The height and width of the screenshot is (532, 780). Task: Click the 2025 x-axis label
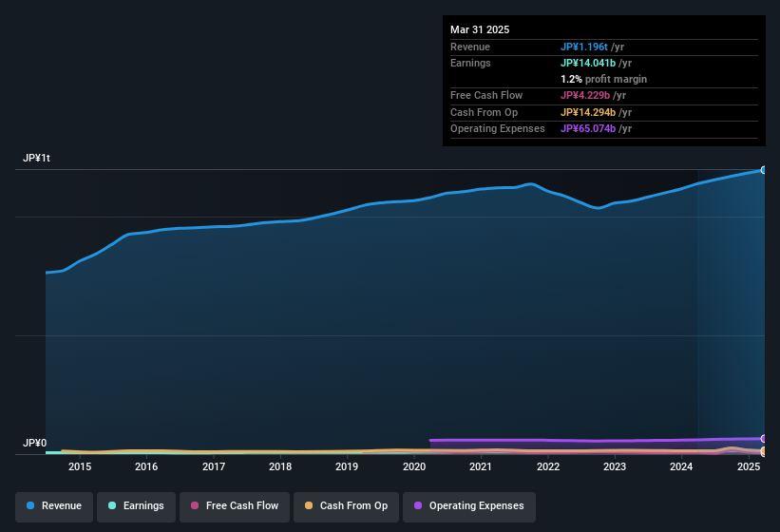748,466
